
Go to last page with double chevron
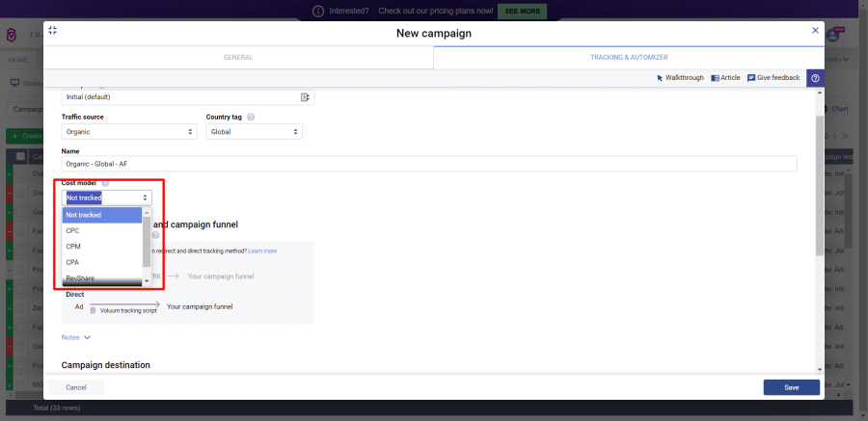[x=845, y=136]
